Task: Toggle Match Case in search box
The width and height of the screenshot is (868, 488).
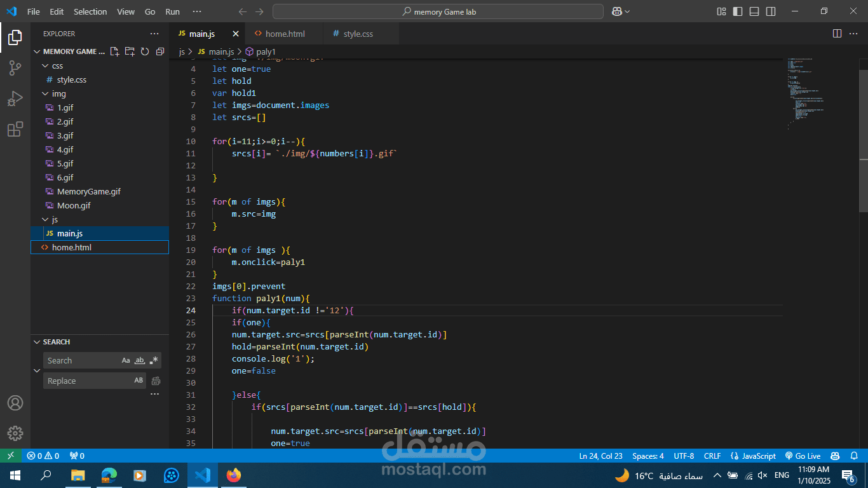Action: (126, 360)
